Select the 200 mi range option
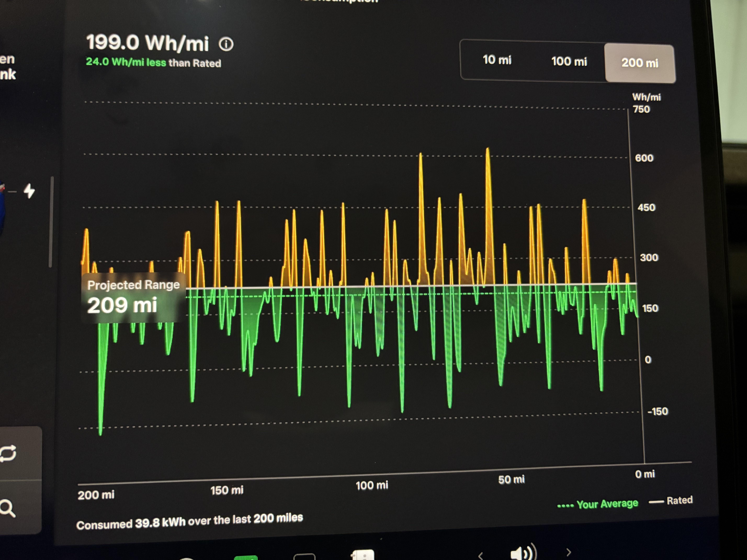 (x=640, y=63)
